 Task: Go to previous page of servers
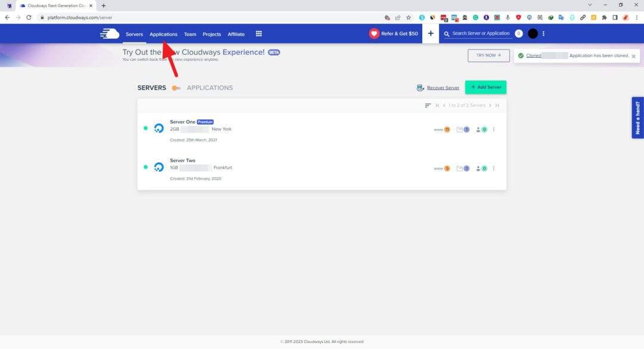(444, 106)
